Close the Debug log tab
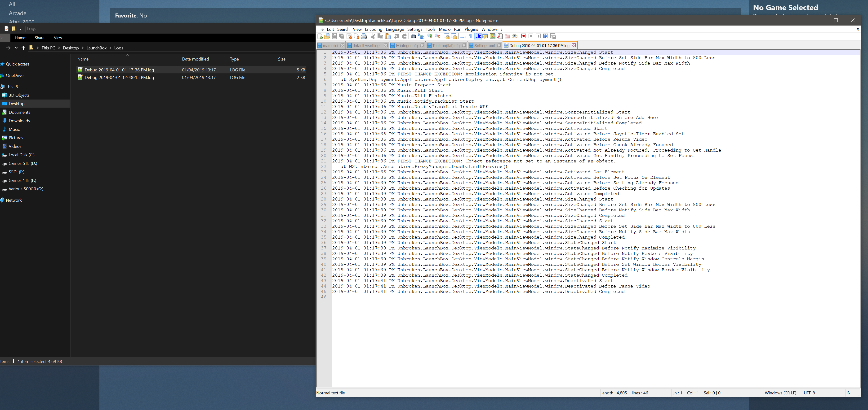This screenshot has height=410, width=868. pyautogui.click(x=574, y=45)
